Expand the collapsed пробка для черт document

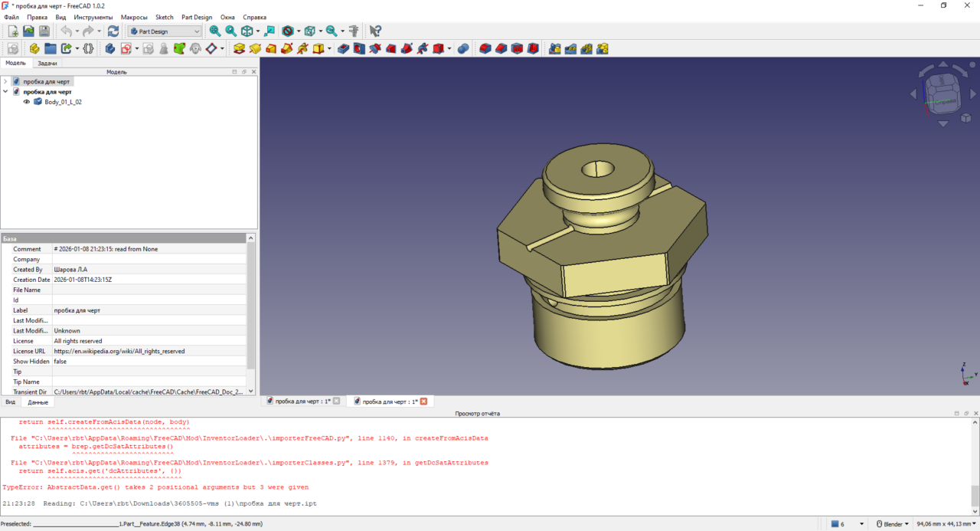click(5, 81)
